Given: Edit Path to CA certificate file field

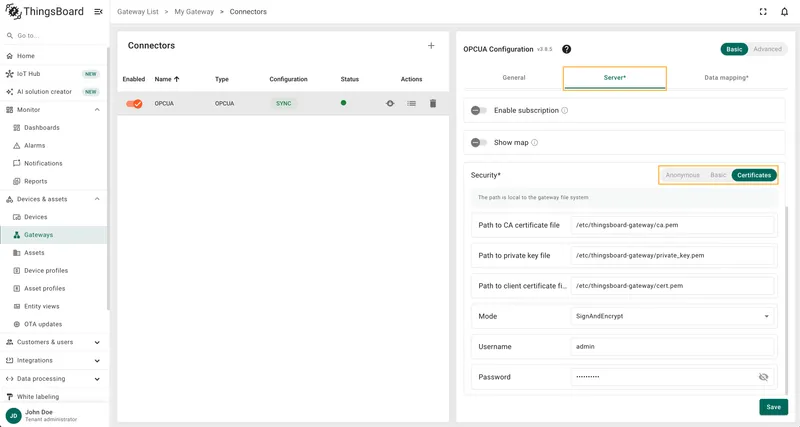Looking at the screenshot, I should click(x=672, y=225).
